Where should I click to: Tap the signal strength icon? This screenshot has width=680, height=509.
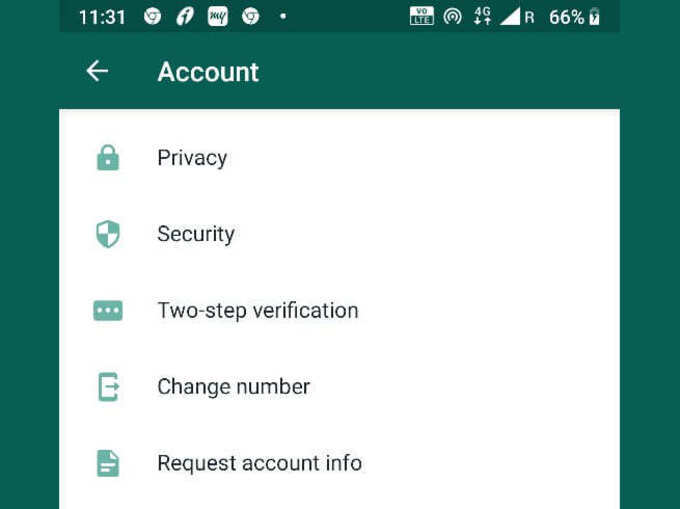click(510, 16)
